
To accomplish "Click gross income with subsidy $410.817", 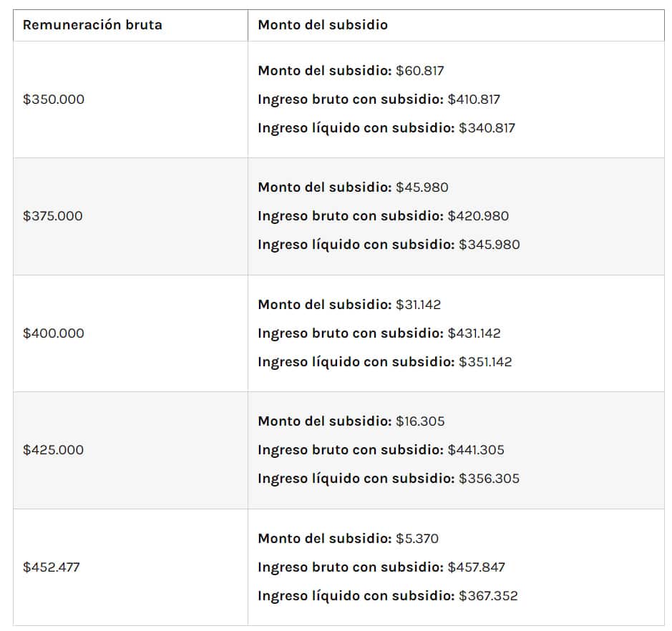I will [379, 99].
